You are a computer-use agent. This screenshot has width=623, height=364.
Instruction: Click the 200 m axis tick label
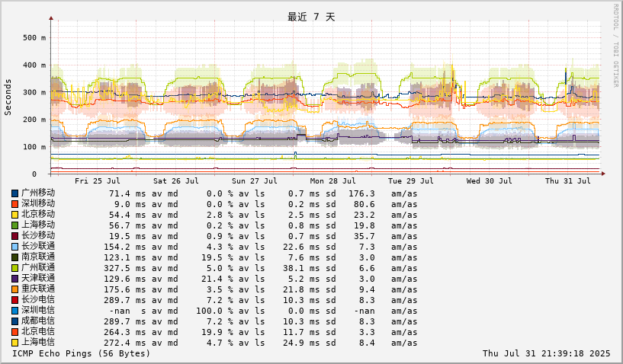pyautogui.click(x=34, y=120)
